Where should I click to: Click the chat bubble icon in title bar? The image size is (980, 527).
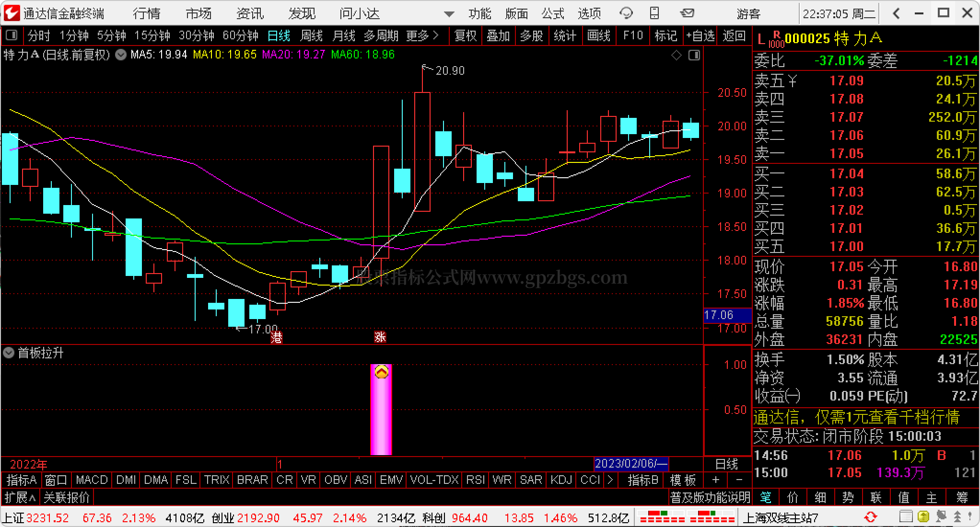[x=626, y=13]
